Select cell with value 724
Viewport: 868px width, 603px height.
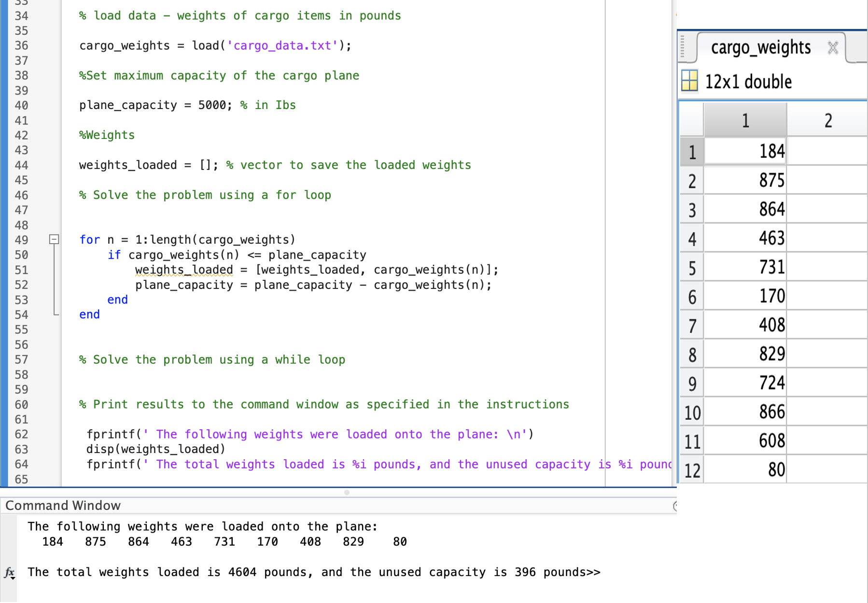[x=745, y=383]
